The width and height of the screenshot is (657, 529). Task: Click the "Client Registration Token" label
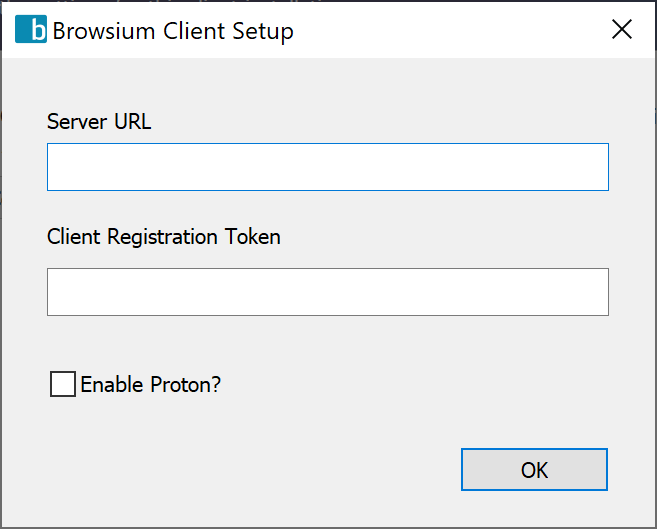[x=164, y=237]
